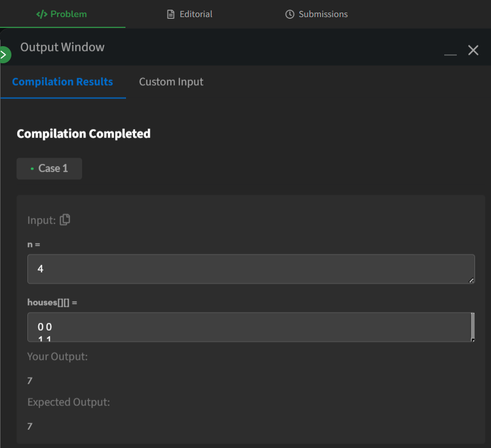Click the n field resize handle
This screenshot has width=491, height=448.
pyautogui.click(x=471, y=280)
